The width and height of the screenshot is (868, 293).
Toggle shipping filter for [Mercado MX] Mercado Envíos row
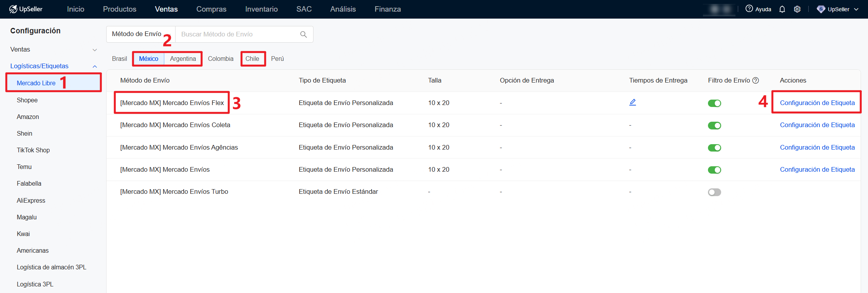[714, 170]
